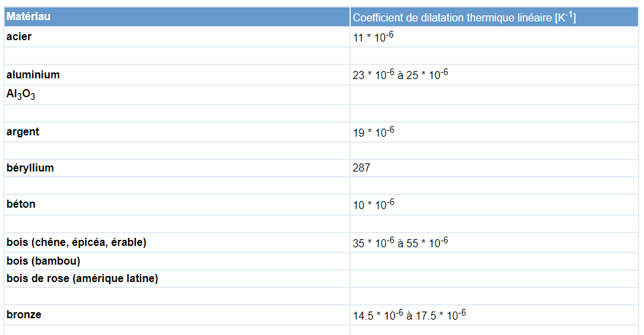Select the "aluminium" material cell
This screenshot has height=335, width=644.
click(x=33, y=75)
